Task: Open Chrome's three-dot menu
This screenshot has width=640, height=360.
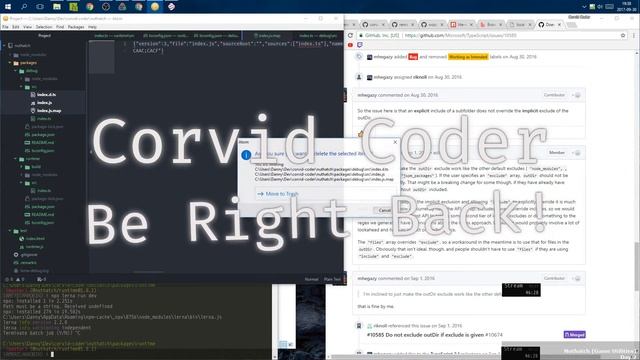Action: pos(634,36)
